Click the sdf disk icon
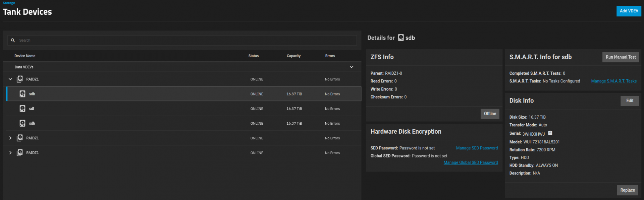The width and height of the screenshot is (644, 200). pos(22,109)
